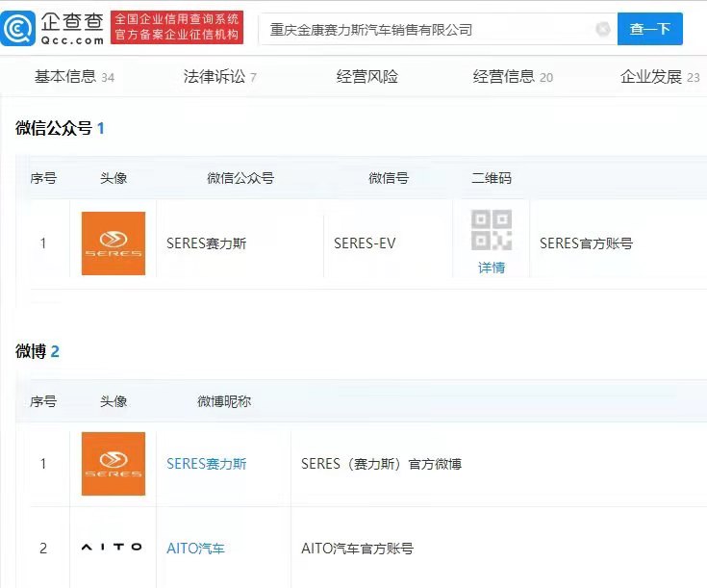707x588 pixels.
Task: Click the 查一下 search button
Action: tap(649, 29)
